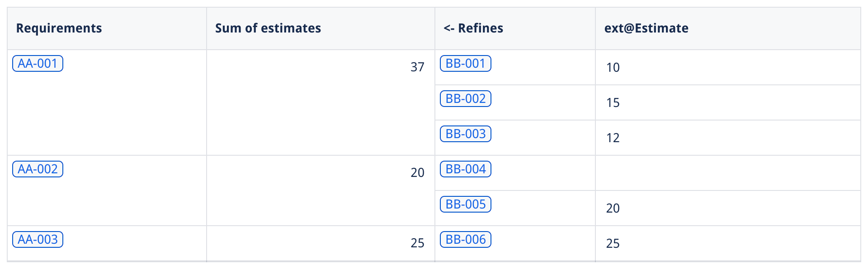
Task: Open the AA-002 requirement link
Action: point(38,169)
